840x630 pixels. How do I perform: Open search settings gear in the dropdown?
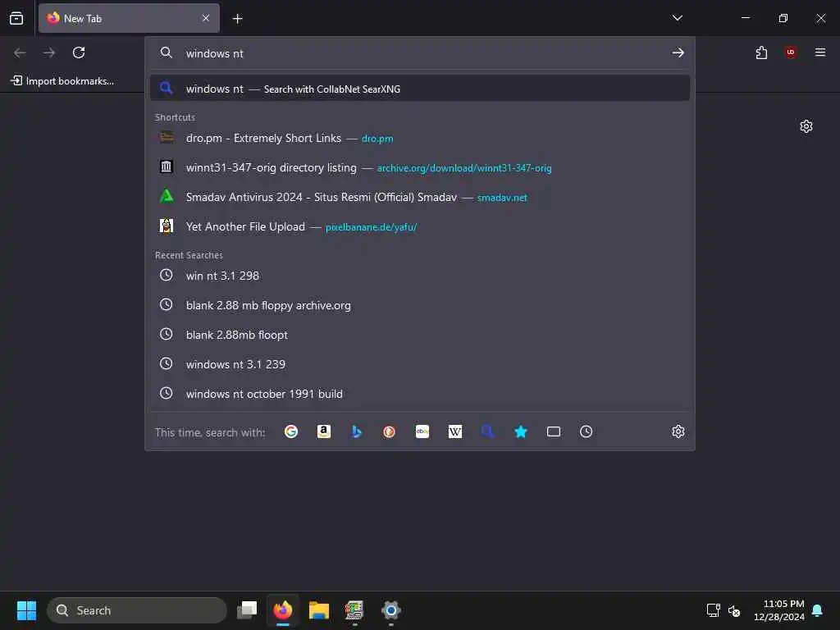[x=678, y=431]
